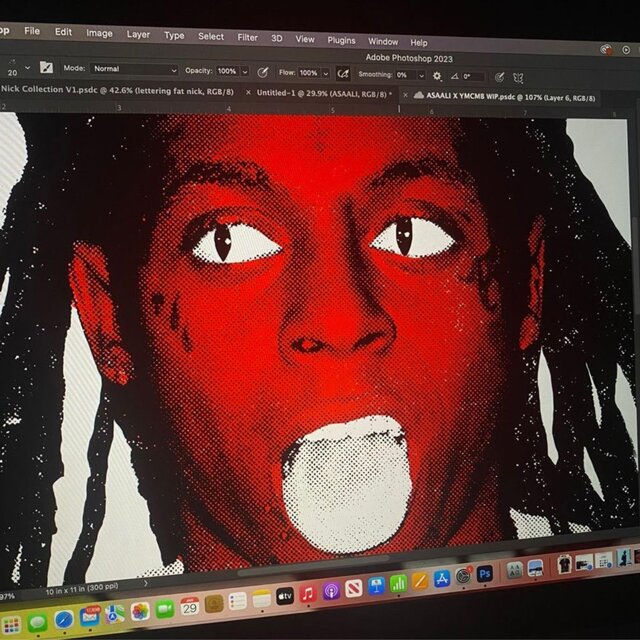640x640 pixels.
Task: Open Music from the Dock
Action: tap(308, 594)
